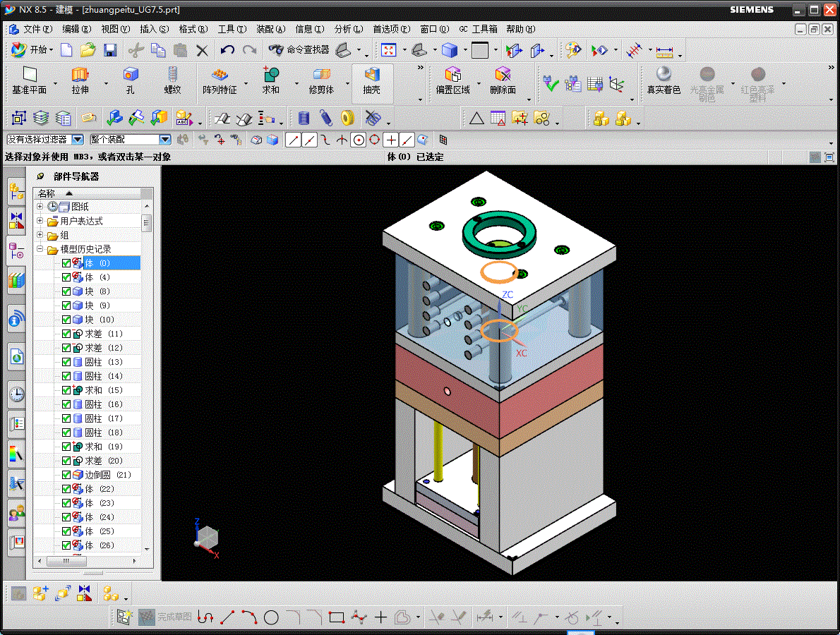This screenshot has width=840, height=635.
Task: Click the New file icon
Action: [x=66, y=50]
